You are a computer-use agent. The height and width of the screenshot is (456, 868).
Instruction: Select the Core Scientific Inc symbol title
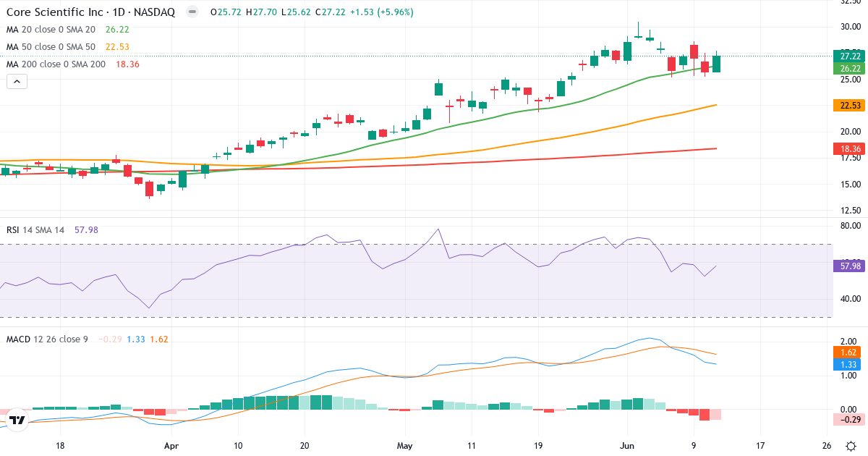(x=90, y=12)
